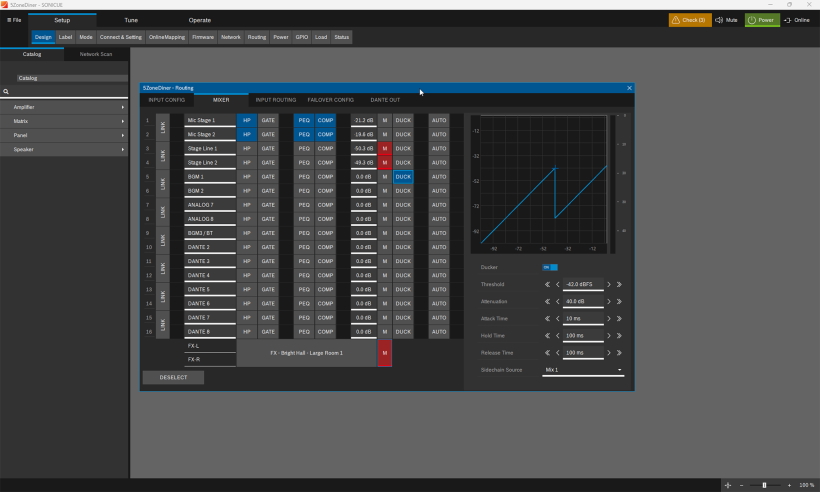Click Release Time double-left arrows
This screenshot has width=820, height=492.
547,353
